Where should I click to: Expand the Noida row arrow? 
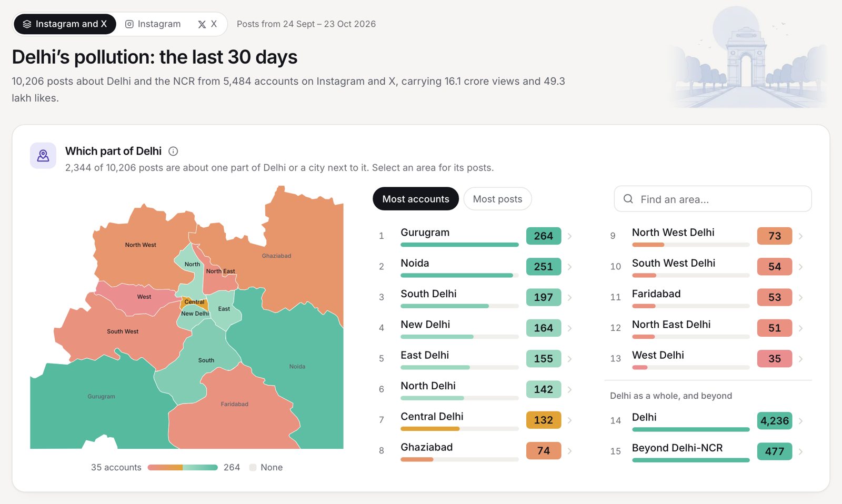pos(569,267)
